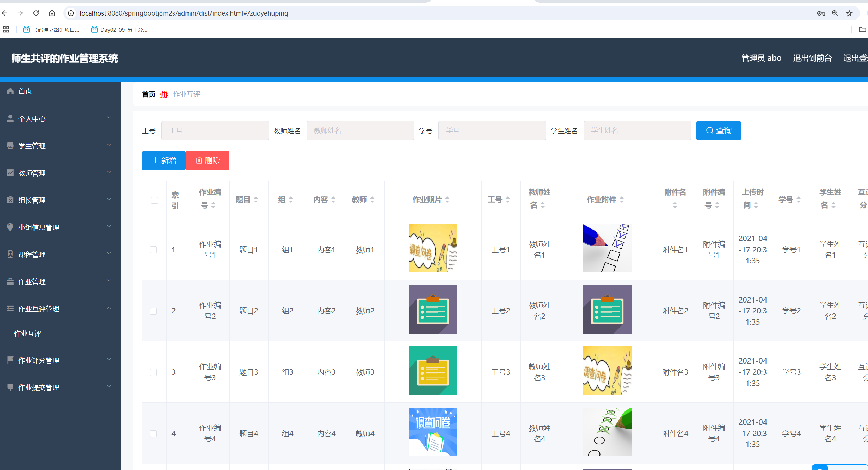Viewport: 868px width, 470px height.
Task: Click the red 删除 button
Action: [x=208, y=160]
